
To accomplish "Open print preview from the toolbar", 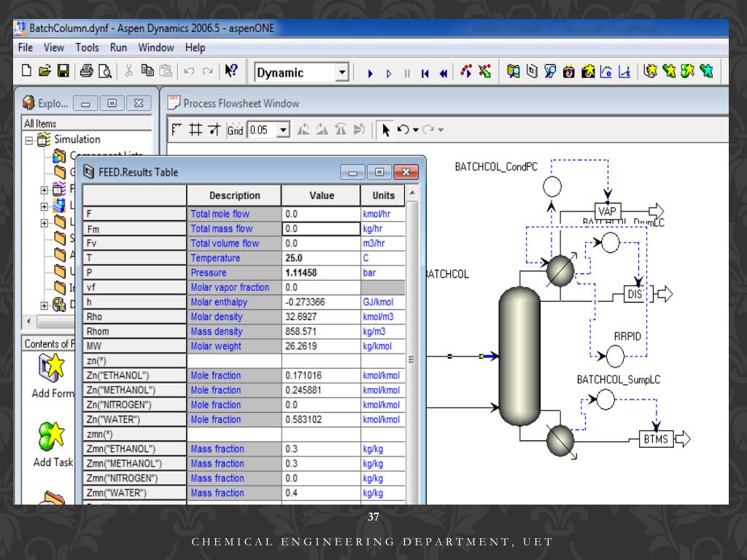I will (105, 71).
